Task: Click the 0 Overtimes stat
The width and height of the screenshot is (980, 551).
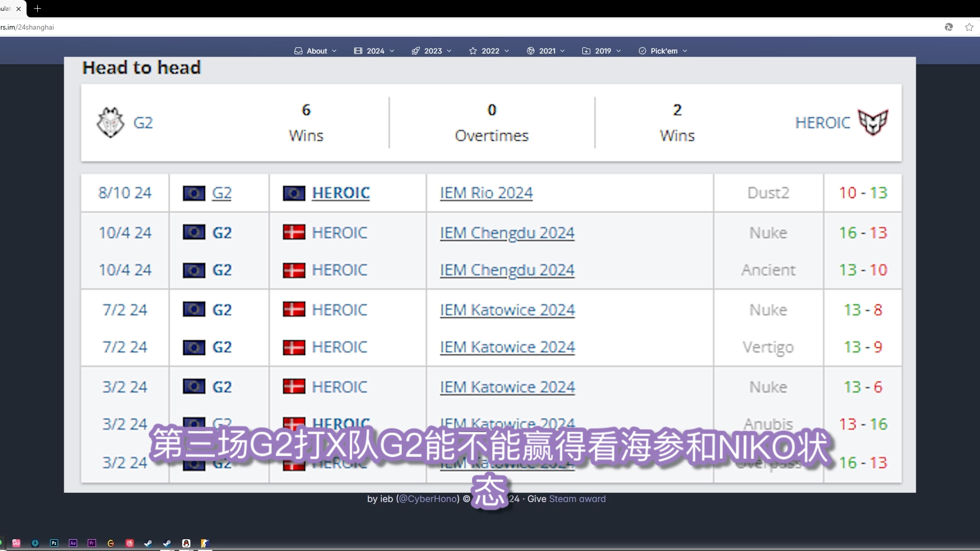Action: tap(492, 122)
